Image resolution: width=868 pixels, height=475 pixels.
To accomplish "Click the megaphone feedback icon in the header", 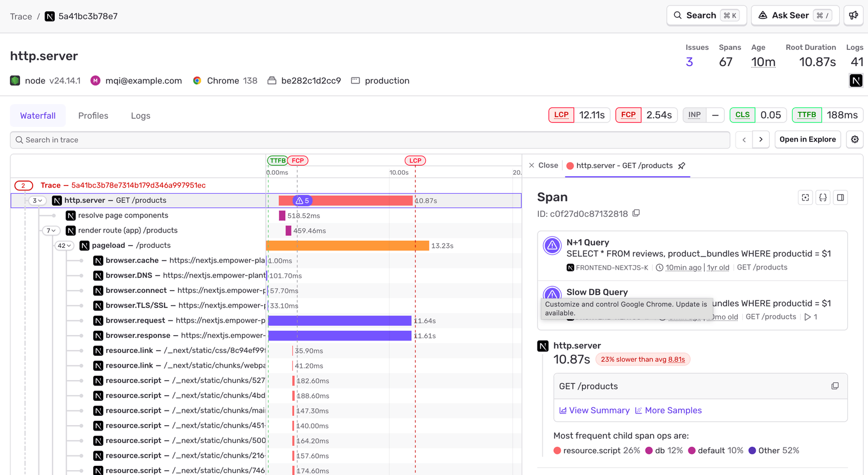I will (853, 15).
